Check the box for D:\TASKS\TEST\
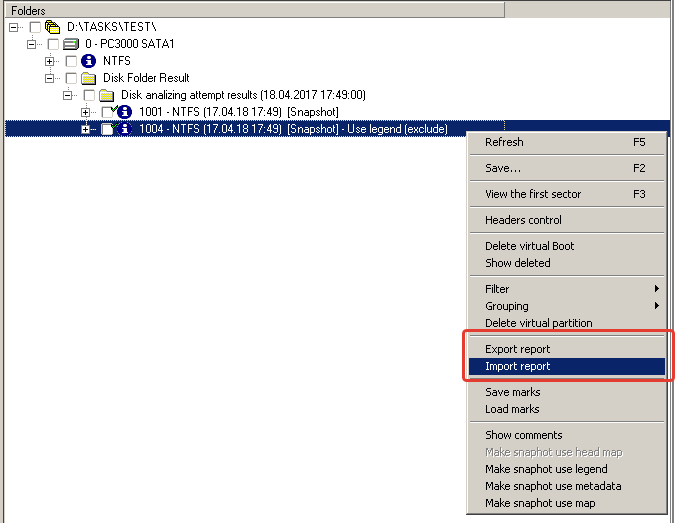675x523 pixels. 35,27
